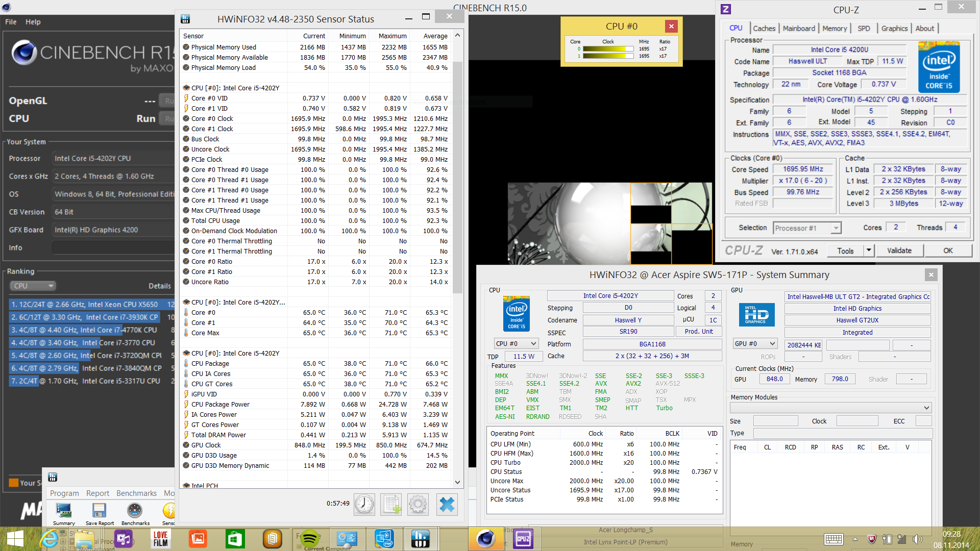The height and width of the screenshot is (551, 980).
Task: Click the blue X close sensors icon
Action: 447,504
